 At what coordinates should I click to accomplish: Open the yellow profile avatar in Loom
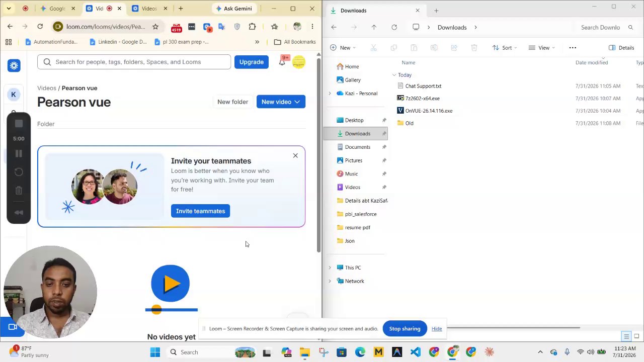(x=299, y=62)
